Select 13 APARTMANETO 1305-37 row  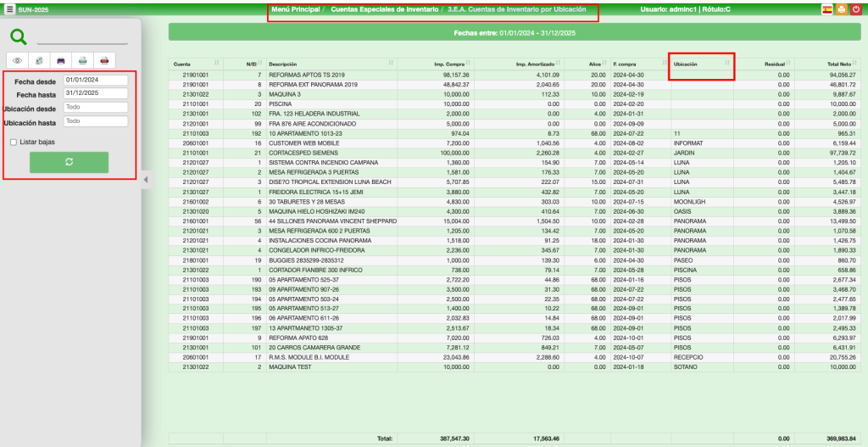tap(515, 328)
